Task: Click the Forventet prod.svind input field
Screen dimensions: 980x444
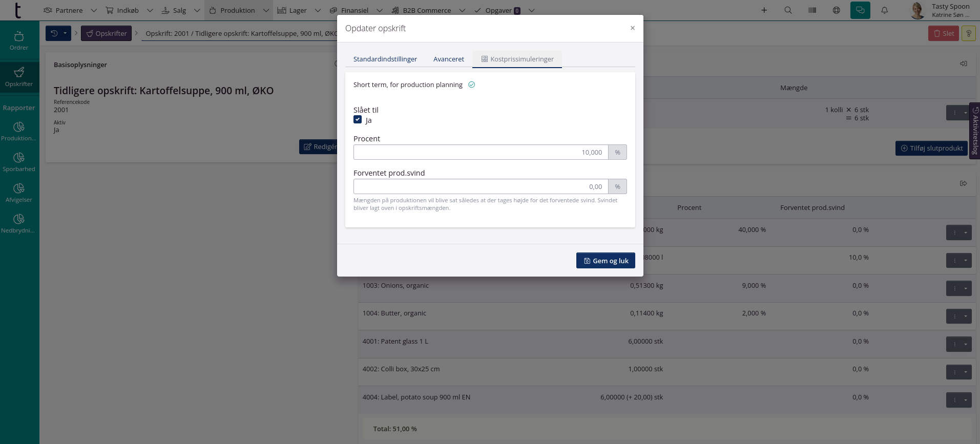Action: 480,186
